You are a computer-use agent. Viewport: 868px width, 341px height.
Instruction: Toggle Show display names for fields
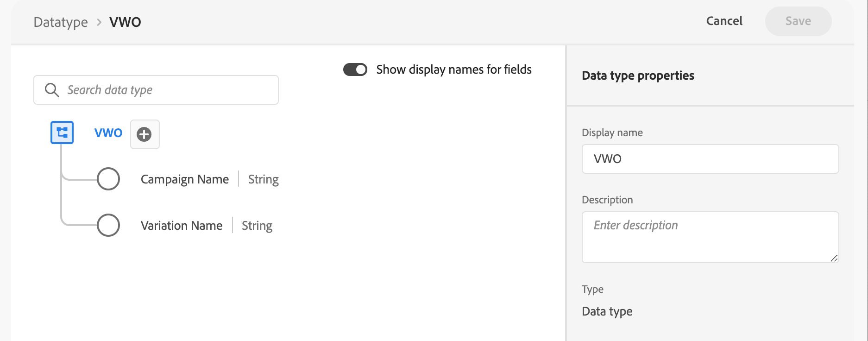[355, 69]
